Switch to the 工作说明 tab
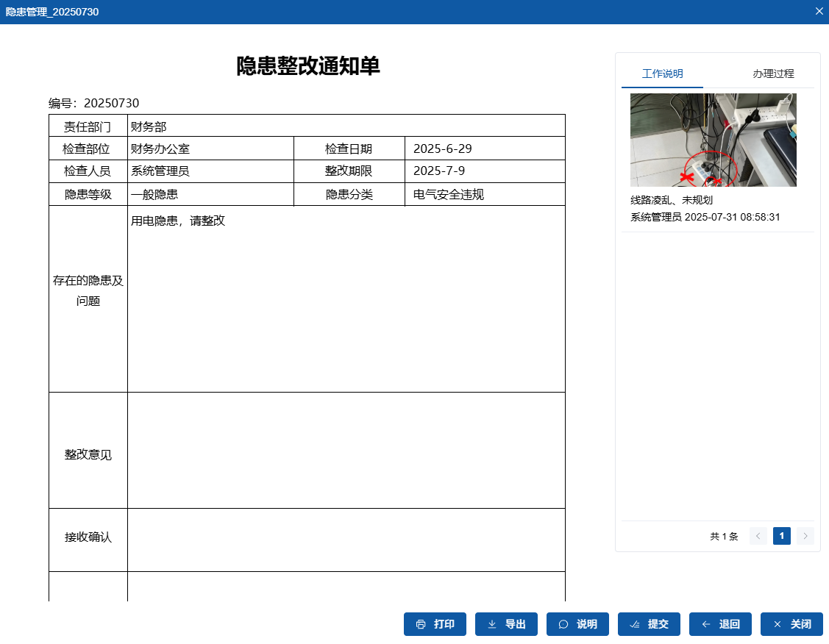Screen dimensions: 829x644 tap(662, 74)
